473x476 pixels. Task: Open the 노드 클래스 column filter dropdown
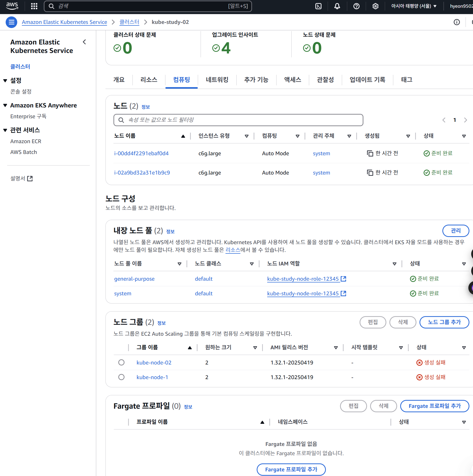click(x=252, y=264)
